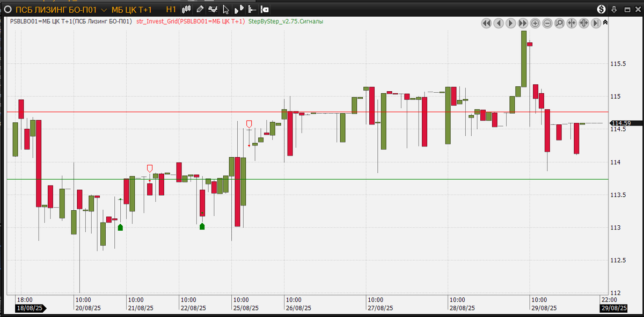The height and width of the screenshot is (317, 644).
Task: Collapse navigation buttons with double chevron
Action: coord(605,23)
